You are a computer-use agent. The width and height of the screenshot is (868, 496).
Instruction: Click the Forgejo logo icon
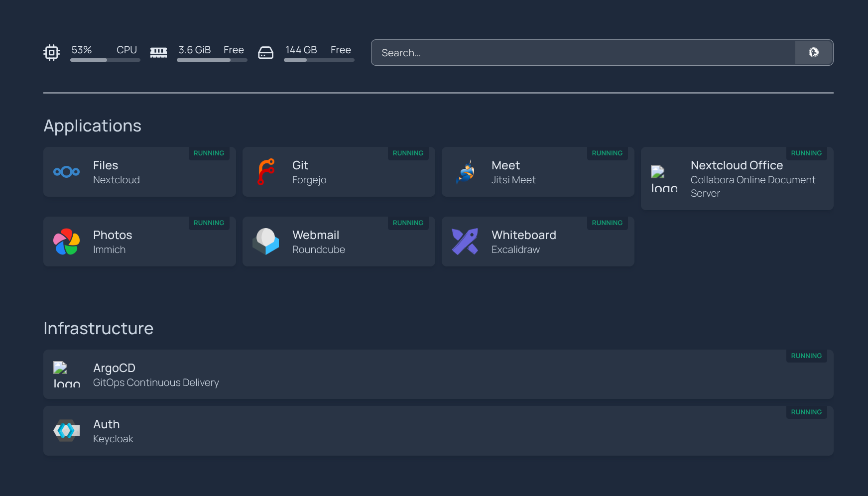[266, 172]
